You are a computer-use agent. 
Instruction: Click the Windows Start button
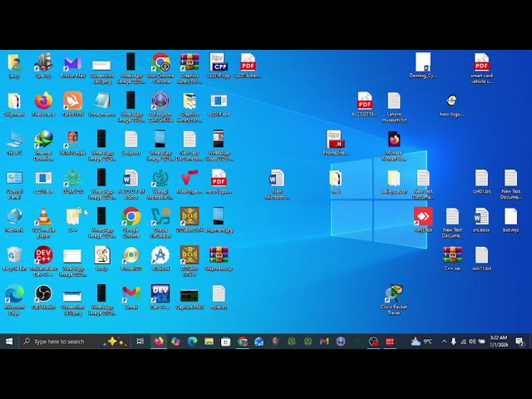pyautogui.click(x=9, y=342)
